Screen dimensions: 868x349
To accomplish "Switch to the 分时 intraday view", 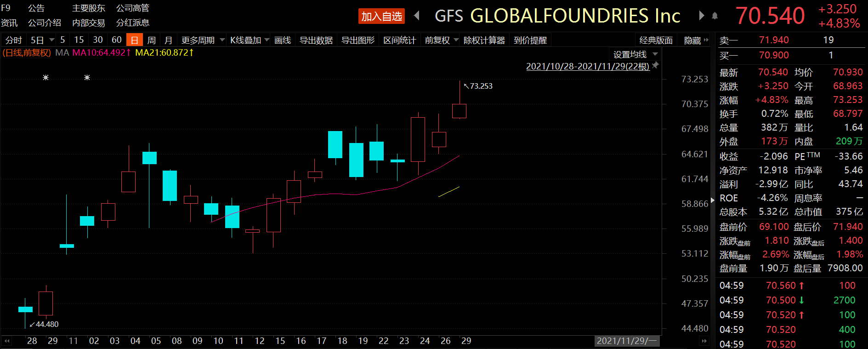I will 13,40.
